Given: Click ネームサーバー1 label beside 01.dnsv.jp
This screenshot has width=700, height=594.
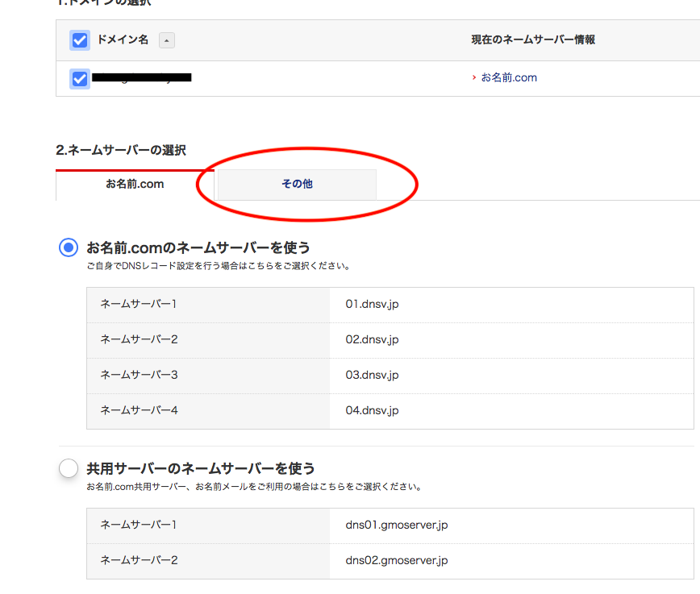Looking at the screenshot, I should pos(139,304).
